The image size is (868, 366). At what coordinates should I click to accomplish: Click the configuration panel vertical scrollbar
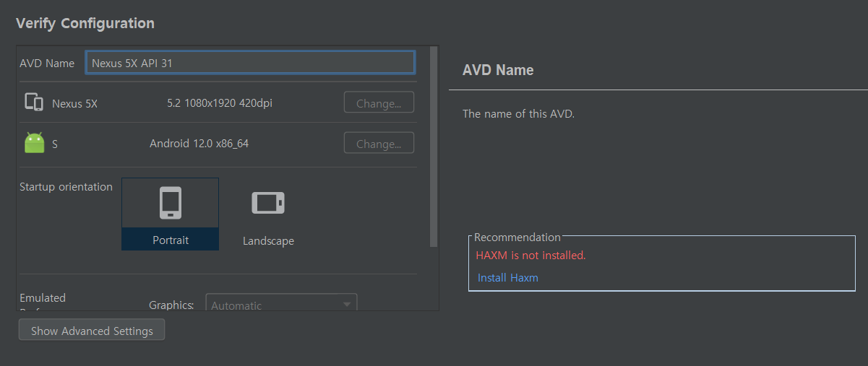(x=434, y=147)
